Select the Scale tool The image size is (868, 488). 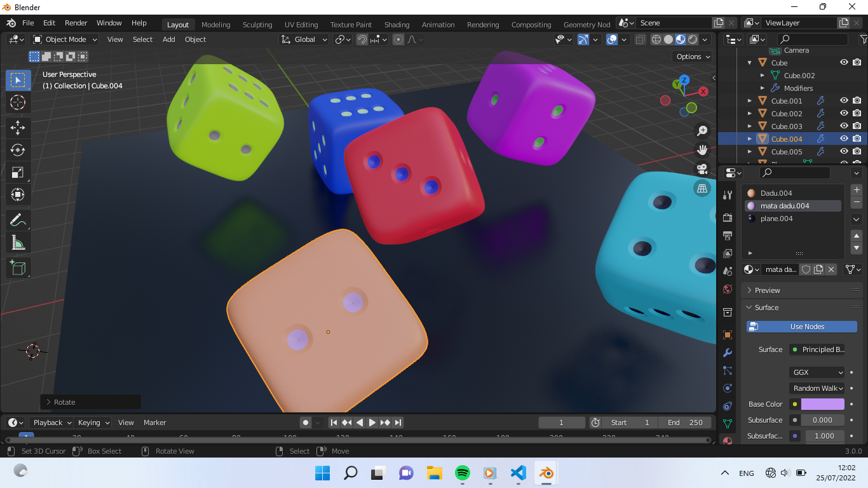[18, 172]
